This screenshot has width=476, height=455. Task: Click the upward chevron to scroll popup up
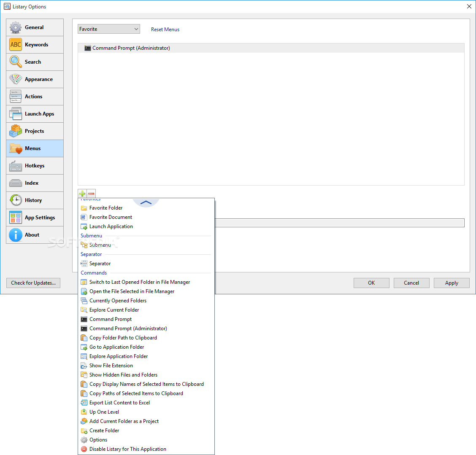tap(146, 202)
